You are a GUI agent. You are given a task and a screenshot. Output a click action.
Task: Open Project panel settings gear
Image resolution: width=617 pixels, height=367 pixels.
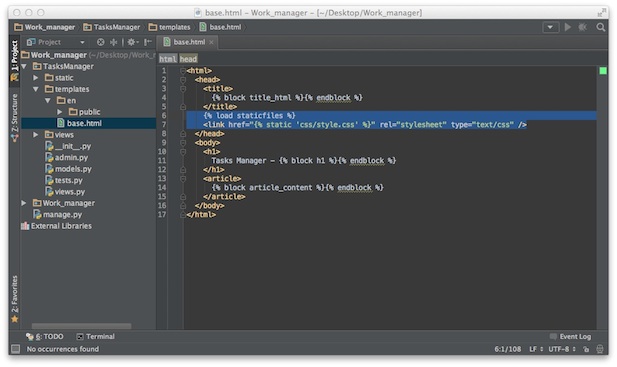pos(133,42)
